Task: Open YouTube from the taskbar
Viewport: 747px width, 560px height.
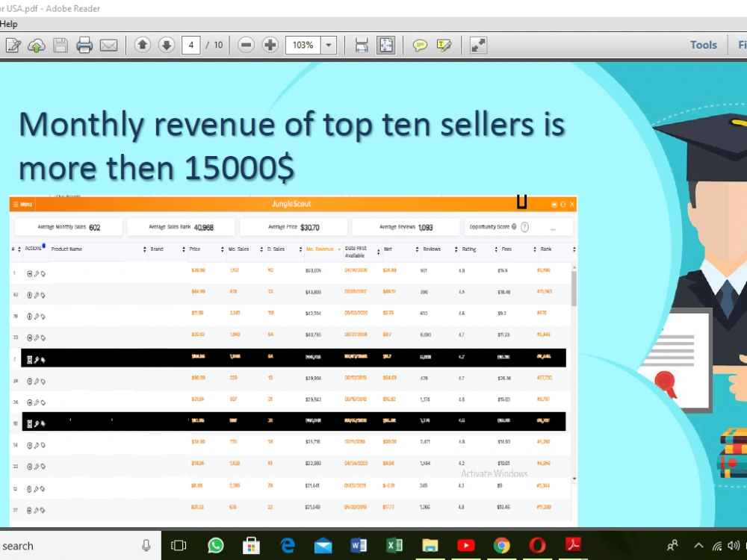Action: coord(466,545)
